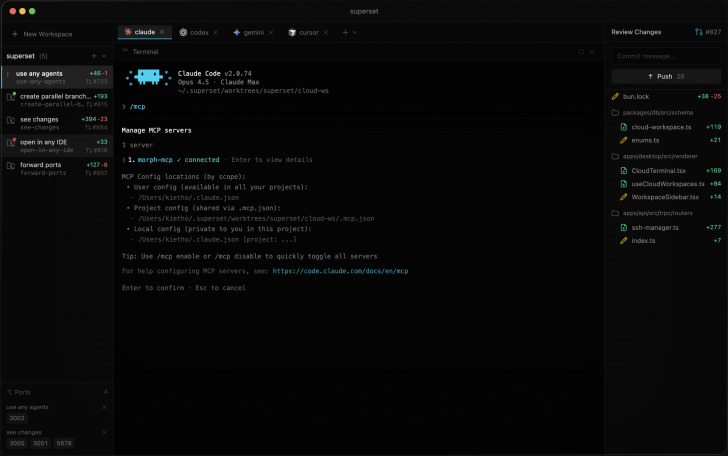
Task: Open the code.claude.com MCP docs link
Action: coord(340,271)
